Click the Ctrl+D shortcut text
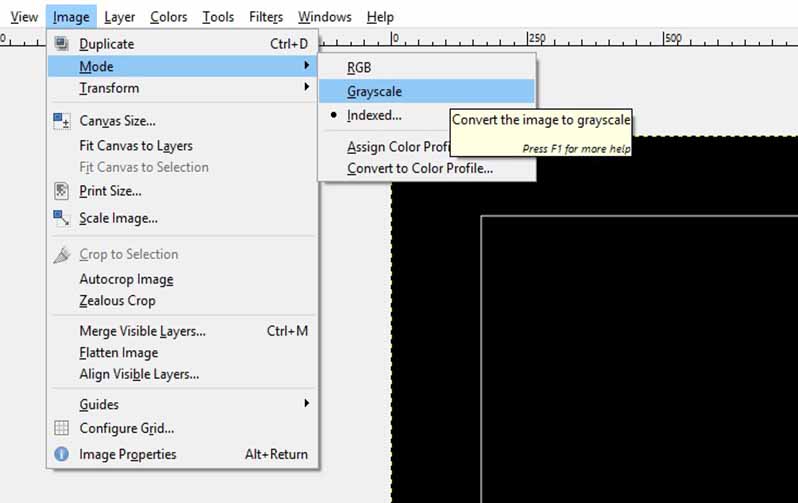This screenshot has width=798, height=503. [289, 44]
